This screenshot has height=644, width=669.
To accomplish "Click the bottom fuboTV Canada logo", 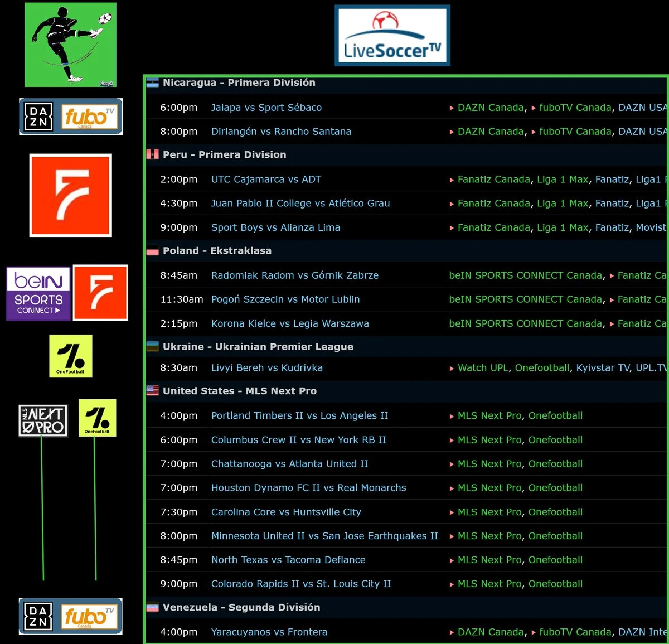I will click(89, 617).
